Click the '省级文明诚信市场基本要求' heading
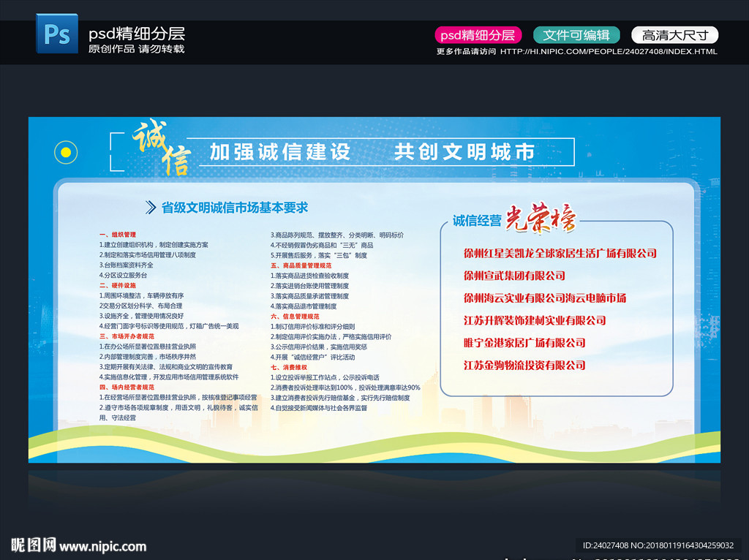The image size is (749, 560). (235, 208)
